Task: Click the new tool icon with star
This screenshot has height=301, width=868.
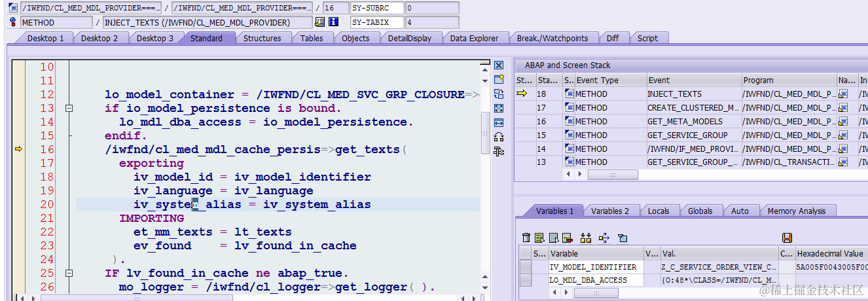Action: [499, 79]
